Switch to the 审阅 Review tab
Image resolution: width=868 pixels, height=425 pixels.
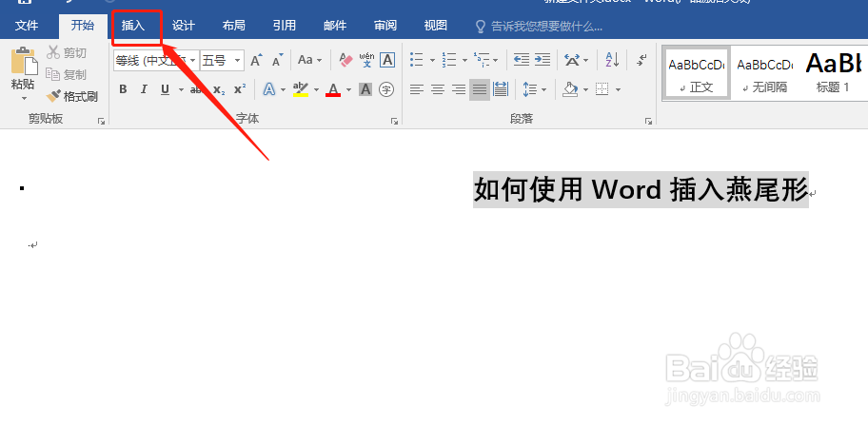click(x=385, y=26)
